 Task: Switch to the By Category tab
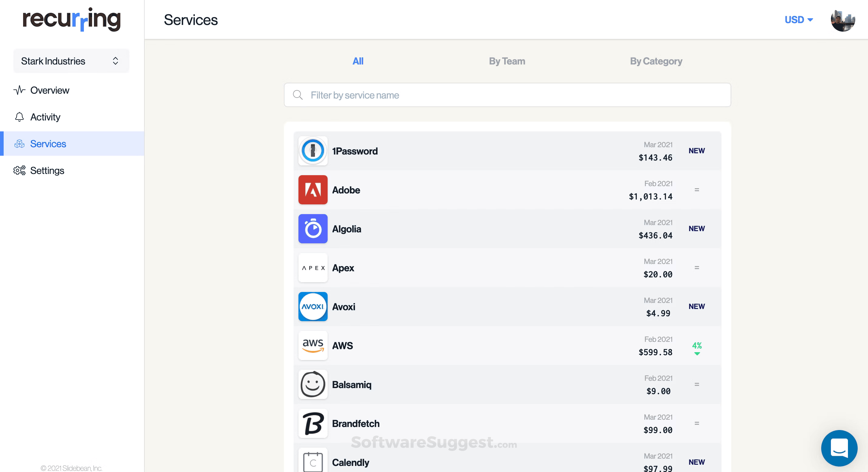pyautogui.click(x=656, y=61)
